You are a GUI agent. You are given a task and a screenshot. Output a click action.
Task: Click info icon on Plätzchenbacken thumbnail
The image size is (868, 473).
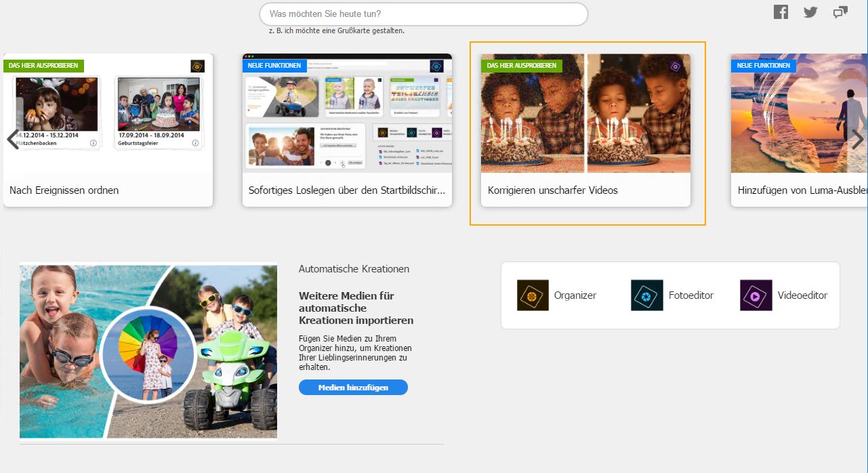point(94,143)
